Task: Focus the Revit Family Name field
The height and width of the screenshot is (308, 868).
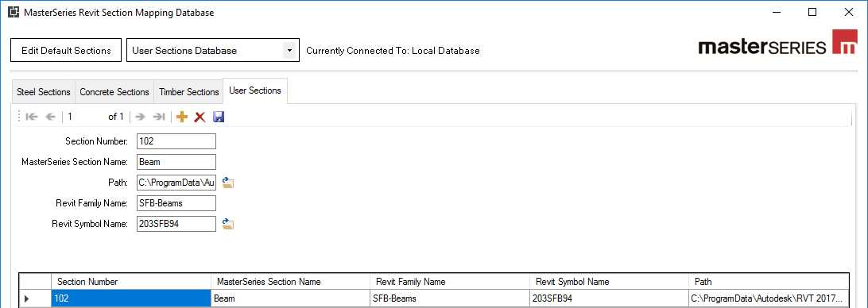Action: 176,203
